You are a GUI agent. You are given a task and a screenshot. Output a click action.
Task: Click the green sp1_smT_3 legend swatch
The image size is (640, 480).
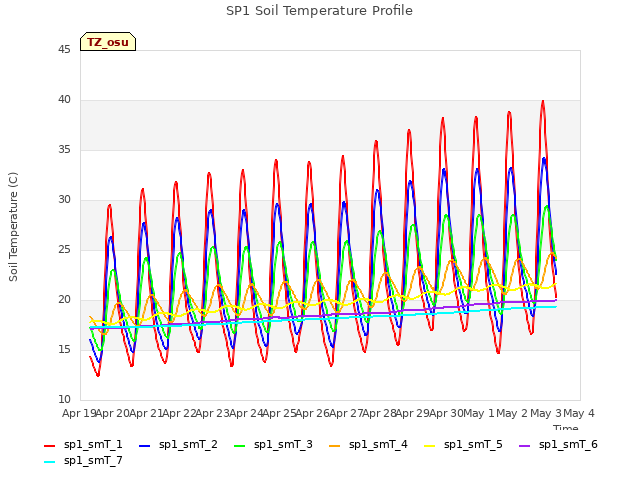coord(240,446)
